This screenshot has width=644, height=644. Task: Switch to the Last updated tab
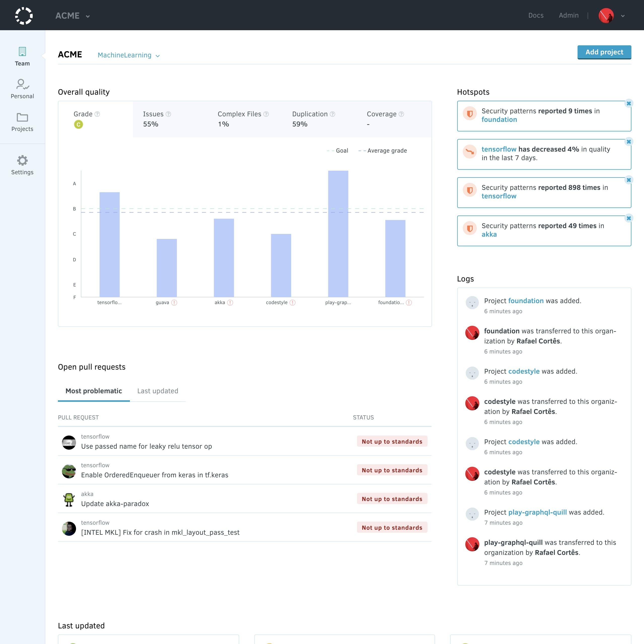(158, 391)
